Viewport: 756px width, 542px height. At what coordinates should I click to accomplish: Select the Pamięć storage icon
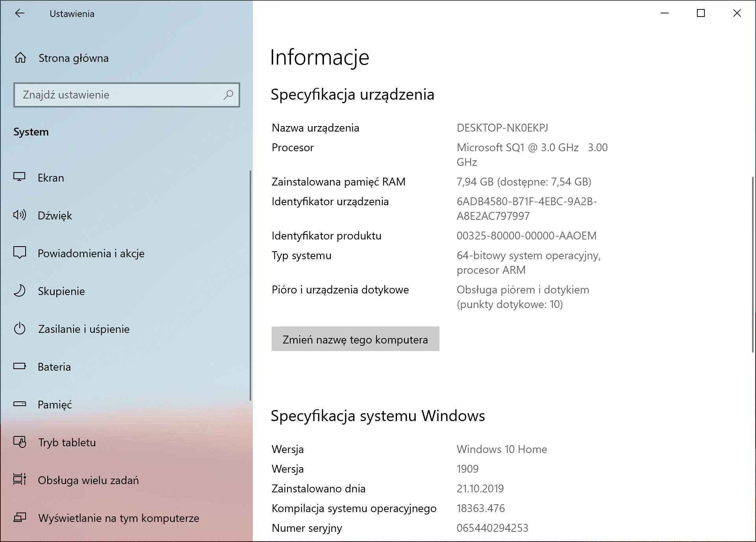pos(20,405)
